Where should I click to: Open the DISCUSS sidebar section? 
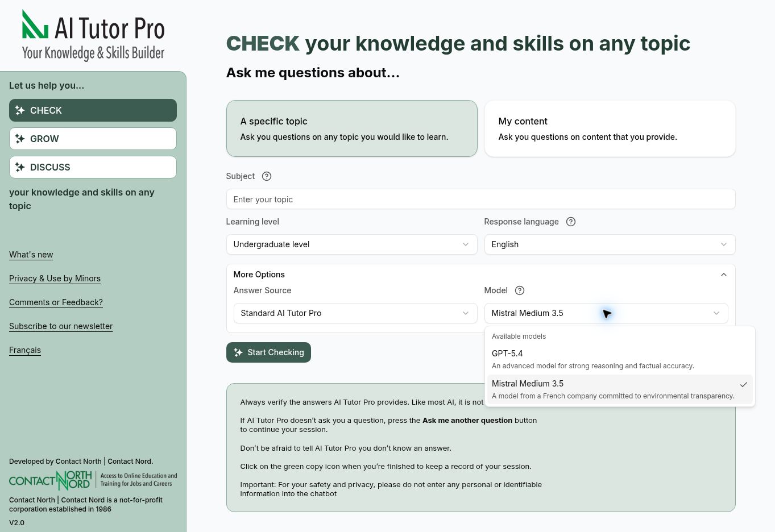pyautogui.click(x=93, y=167)
